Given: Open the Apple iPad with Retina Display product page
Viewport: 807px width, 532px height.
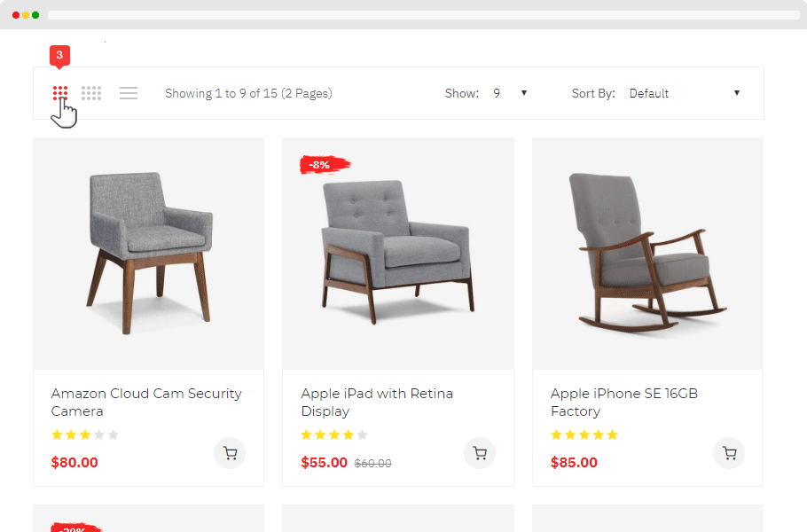Looking at the screenshot, I should pyautogui.click(x=377, y=403).
